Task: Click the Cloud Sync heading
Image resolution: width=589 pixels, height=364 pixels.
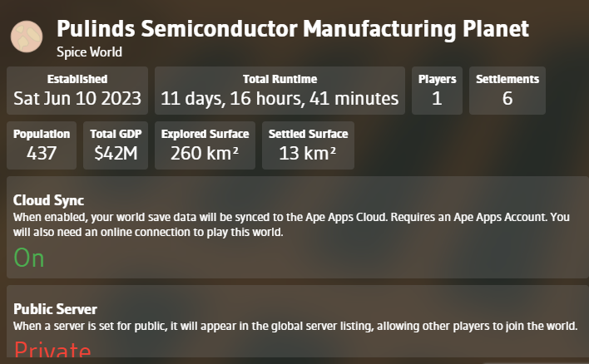Action: tap(48, 200)
